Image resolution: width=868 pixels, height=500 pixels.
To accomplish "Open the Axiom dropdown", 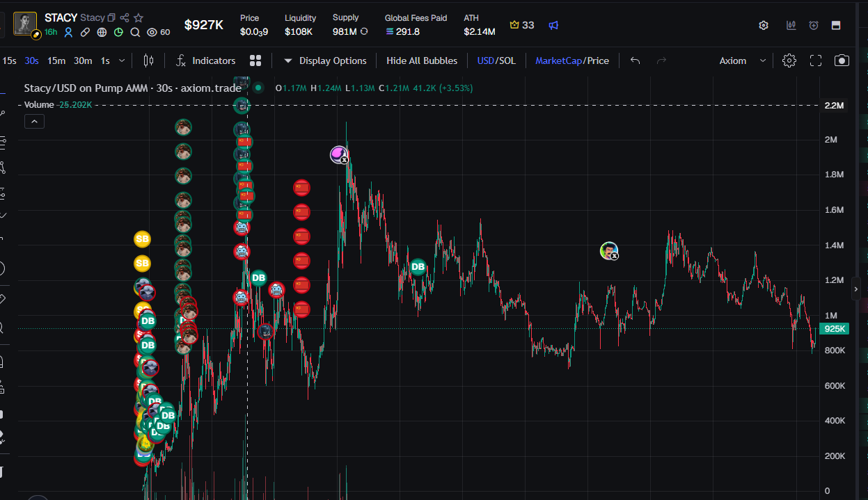I will coord(743,61).
